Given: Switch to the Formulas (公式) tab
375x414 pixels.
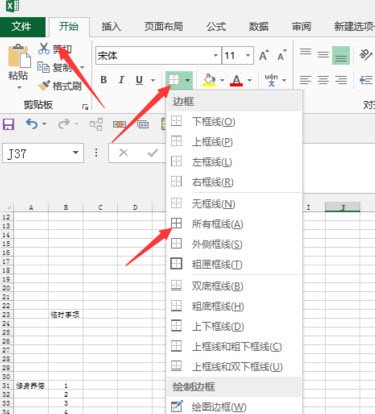Looking at the screenshot, I should click(x=216, y=27).
